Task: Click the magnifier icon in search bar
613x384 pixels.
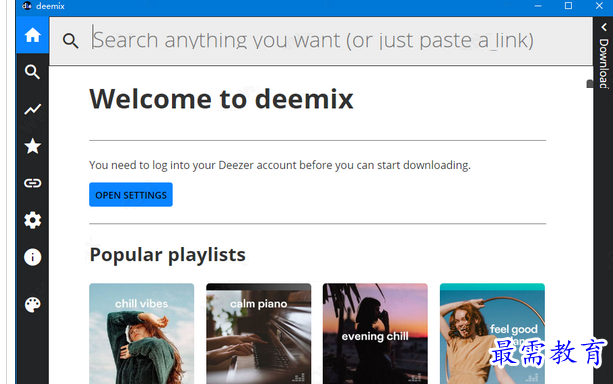Action: [x=70, y=40]
